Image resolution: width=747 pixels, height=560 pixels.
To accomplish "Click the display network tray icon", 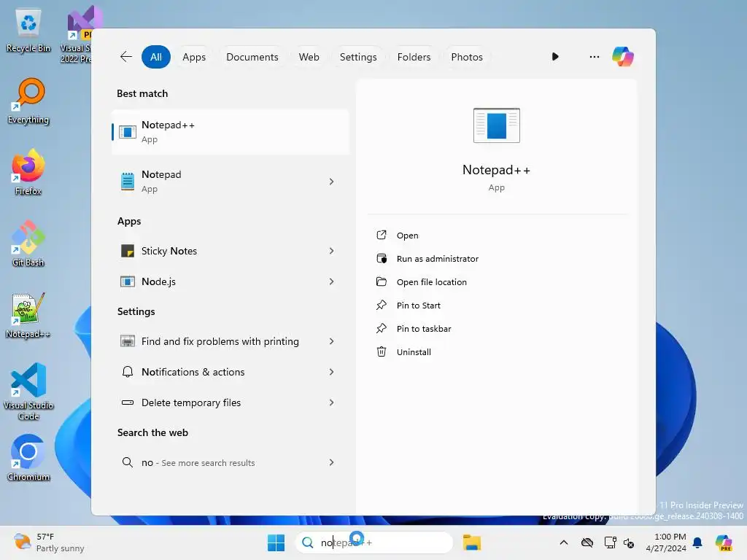I will pos(610,542).
